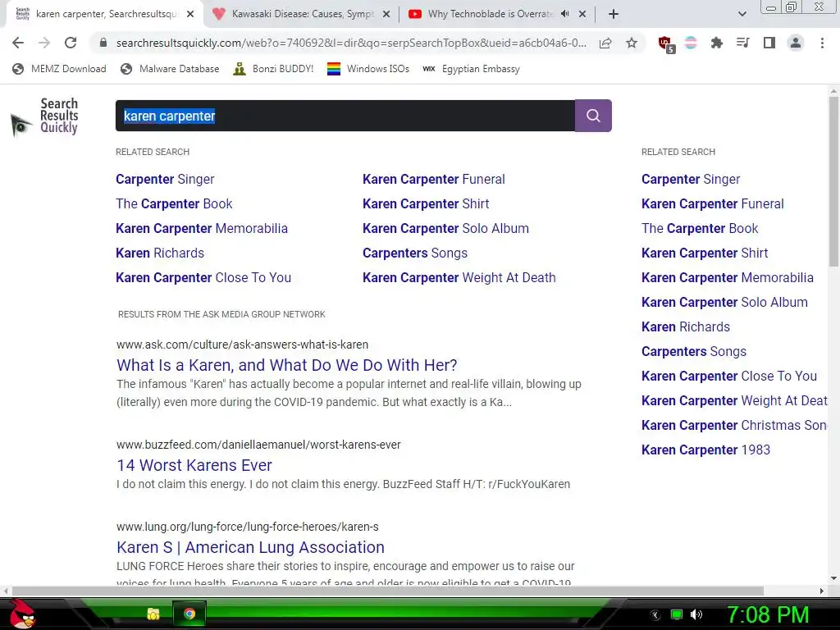The height and width of the screenshot is (630, 840).
Task: Click the horizontal page scrollbar
Action: (388, 591)
